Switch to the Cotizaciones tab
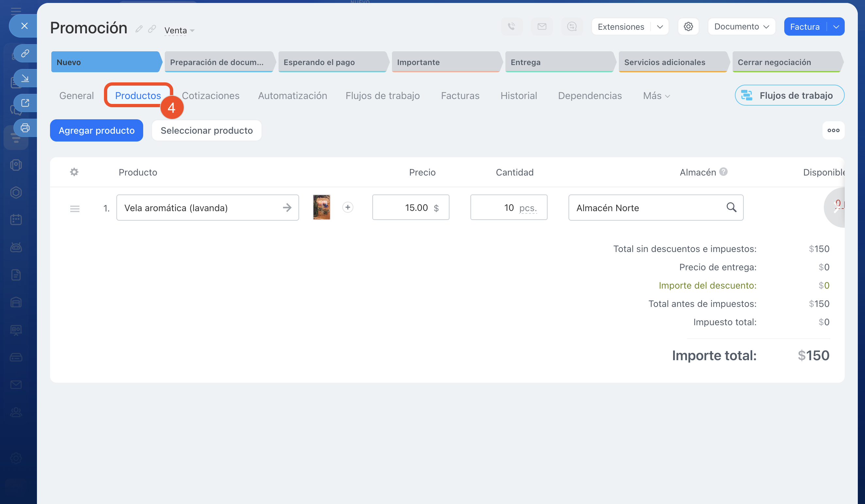The width and height of the screenshot is (865, 504). pos(211,96)
